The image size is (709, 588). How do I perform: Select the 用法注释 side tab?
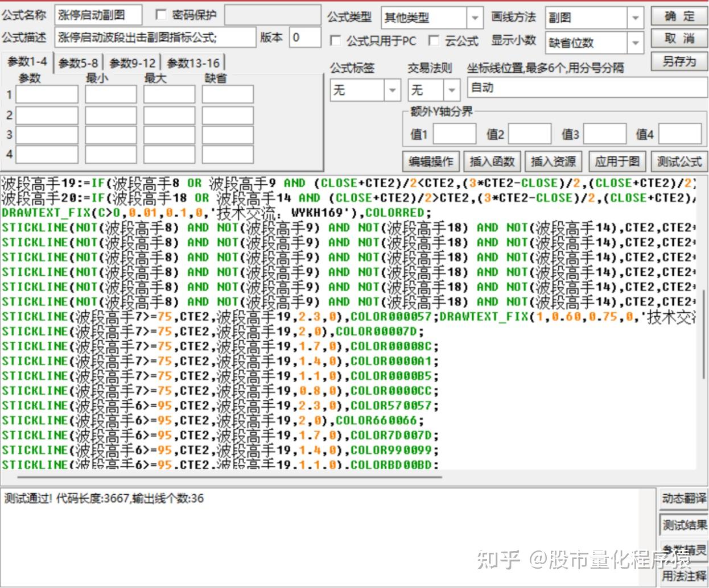pyautogui.click(x=684, y=576)
